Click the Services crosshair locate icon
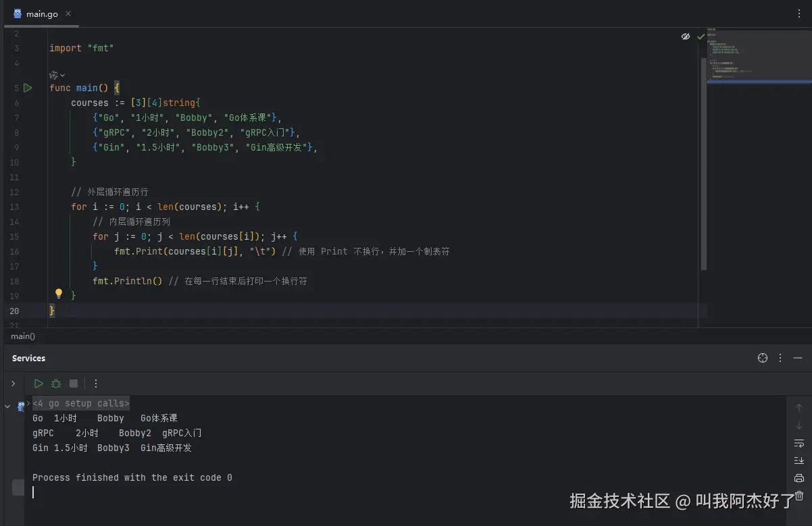 click(763, 358)
